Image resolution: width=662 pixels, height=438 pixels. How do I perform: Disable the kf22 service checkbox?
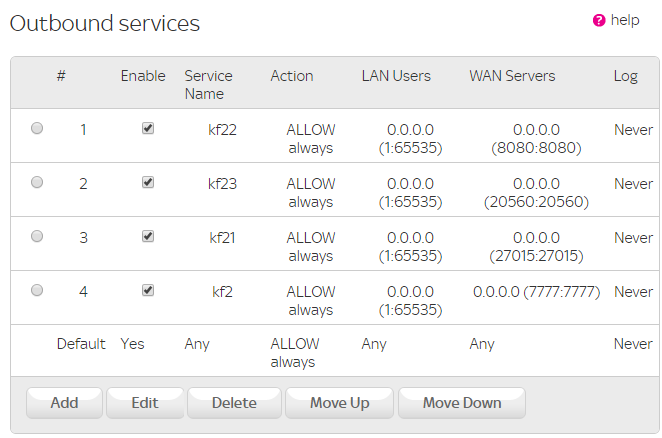(x=148, y=128)
